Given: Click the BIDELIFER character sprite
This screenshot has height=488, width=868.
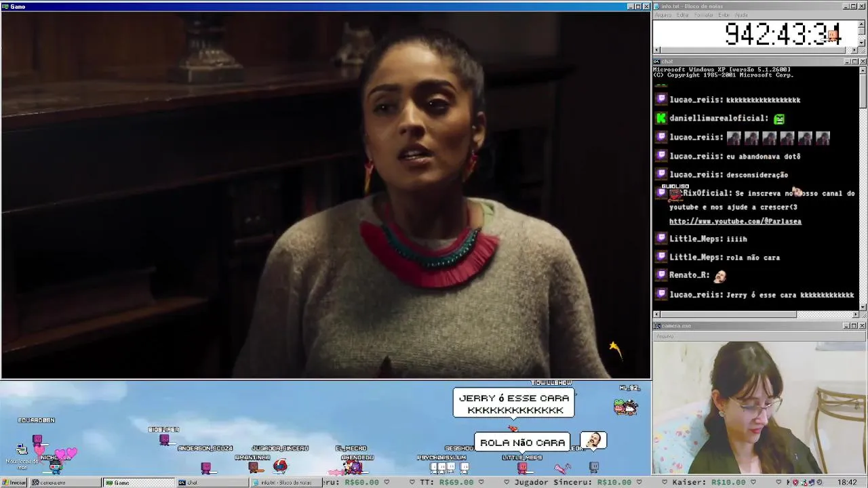Looking at the screenshot, I should 164,440.
